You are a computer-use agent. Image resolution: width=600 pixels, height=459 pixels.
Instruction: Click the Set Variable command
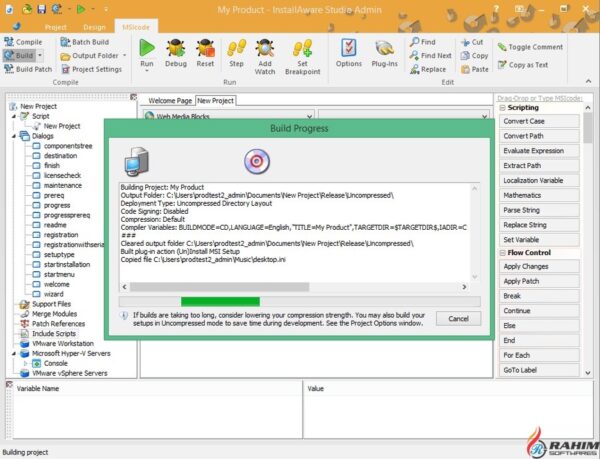[539, 240]
